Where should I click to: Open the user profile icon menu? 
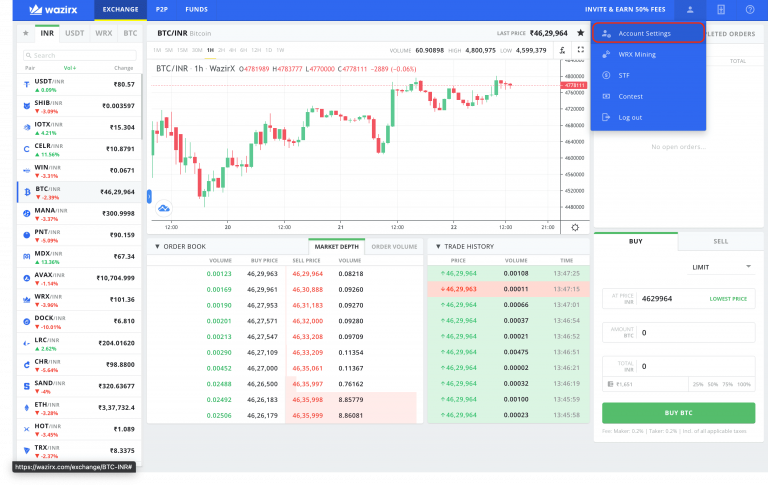click(690, 9)
